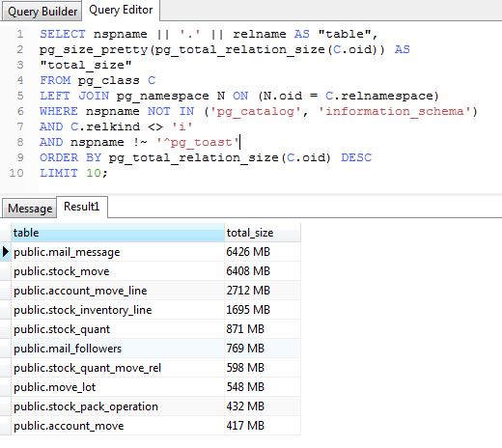The image size is (502, 448).
Task: Click '^pg_toast' string in line 8
Action: [198, 142]
